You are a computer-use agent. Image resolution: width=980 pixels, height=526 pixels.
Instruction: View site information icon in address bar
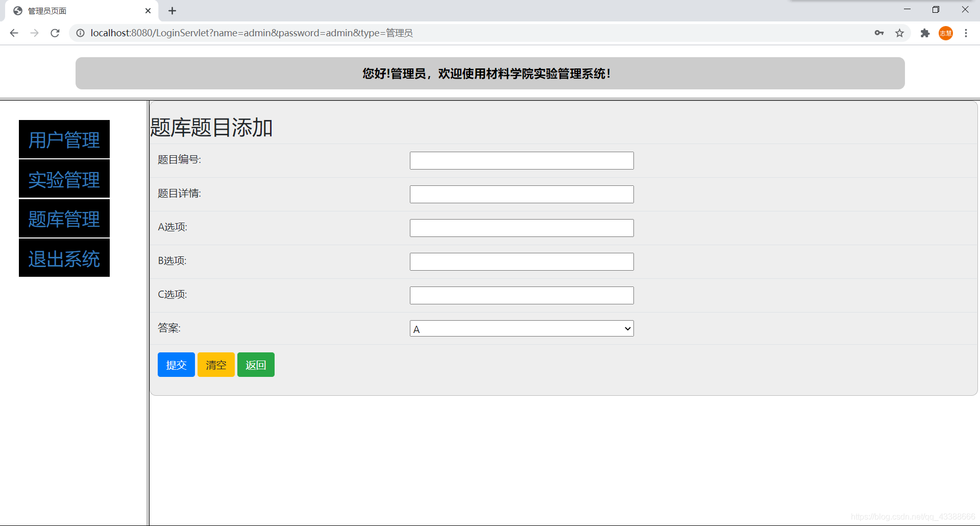80,33
